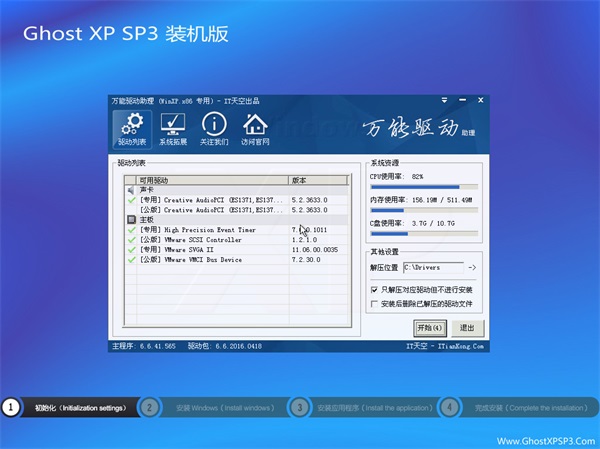600x449 pixels.
Task: Click the motherboard (主板) category icon
Action: 131,219
